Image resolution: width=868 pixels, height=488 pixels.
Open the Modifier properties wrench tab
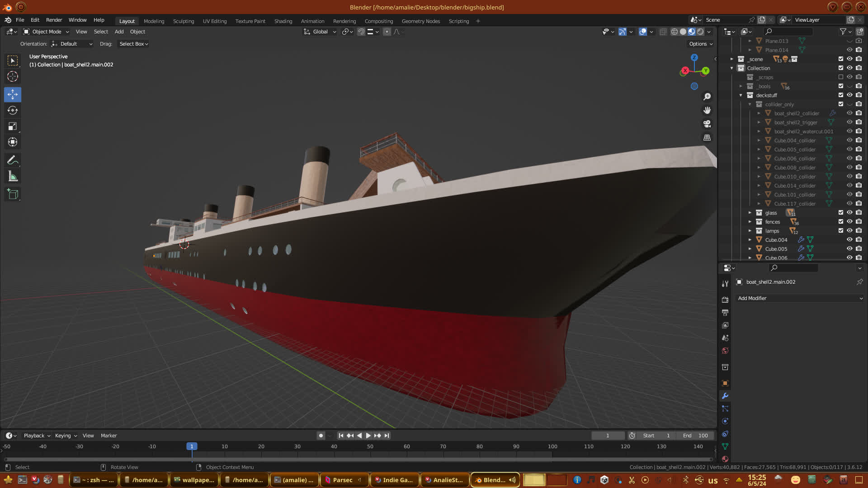(x=725, y=396)
